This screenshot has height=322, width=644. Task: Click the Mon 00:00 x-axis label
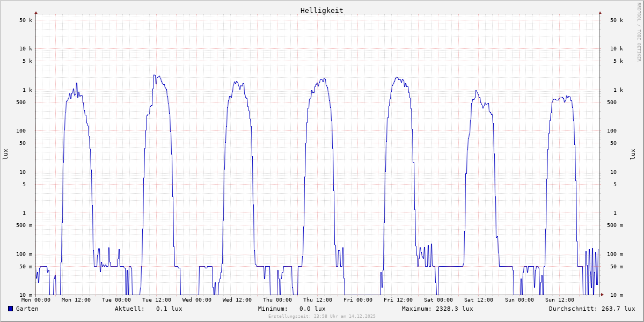pos(36,300)
